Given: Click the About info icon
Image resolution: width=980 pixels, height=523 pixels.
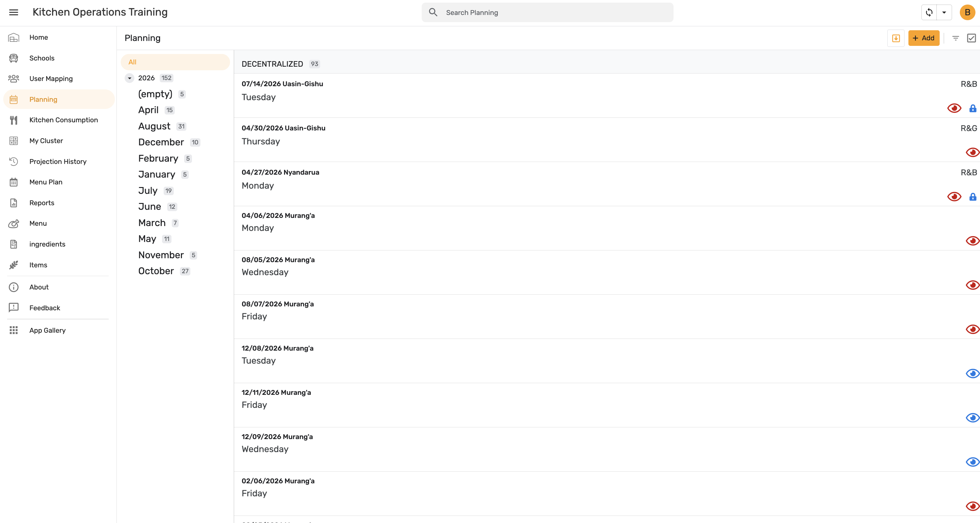Looking at the screenshot, I should coord(14,287).
